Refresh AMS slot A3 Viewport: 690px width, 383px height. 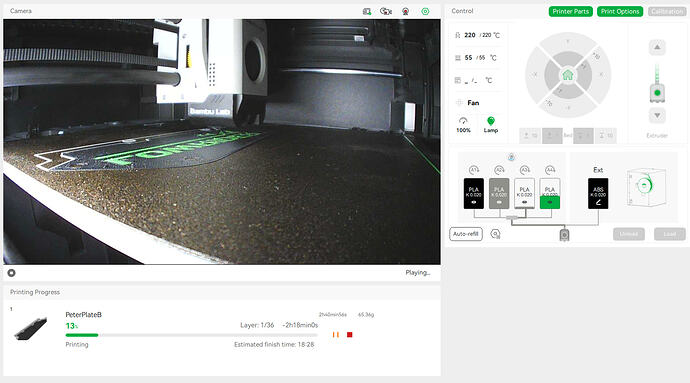[x=525, y=170]
